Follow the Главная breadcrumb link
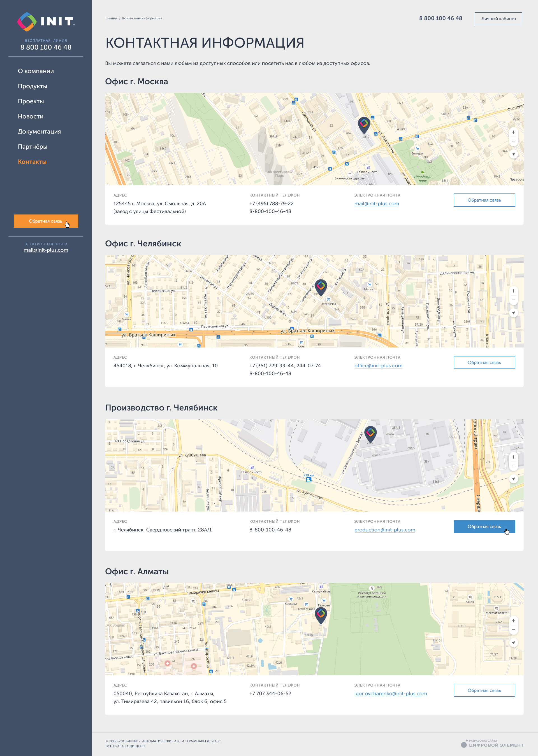The width and height of the screenshot is (538, 756). click(x=111, y=18)
